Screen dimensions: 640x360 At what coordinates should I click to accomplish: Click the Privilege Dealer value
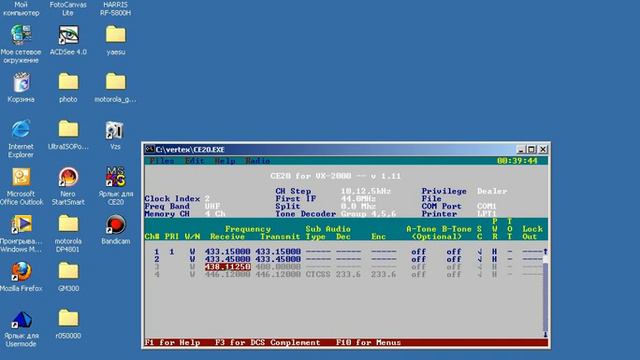(492, 191)
